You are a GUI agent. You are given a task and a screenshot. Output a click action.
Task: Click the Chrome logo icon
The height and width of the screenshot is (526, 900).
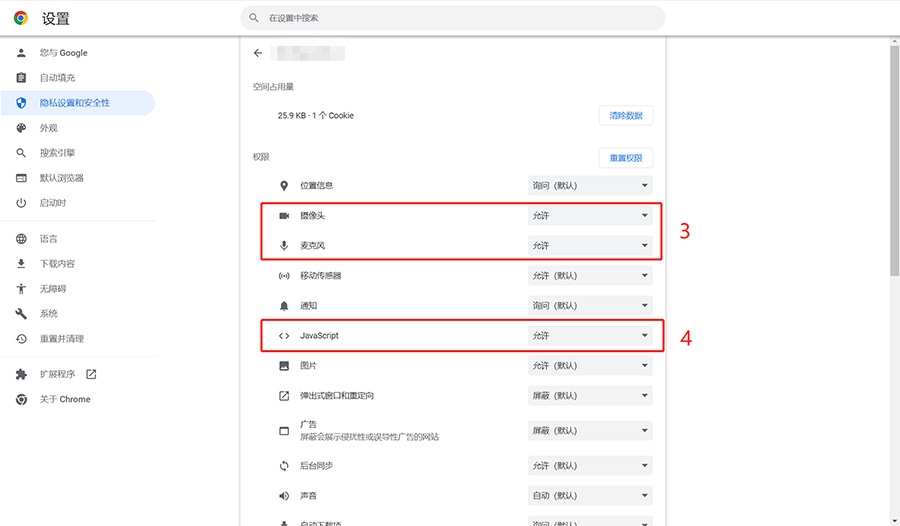tap(21, 18)
